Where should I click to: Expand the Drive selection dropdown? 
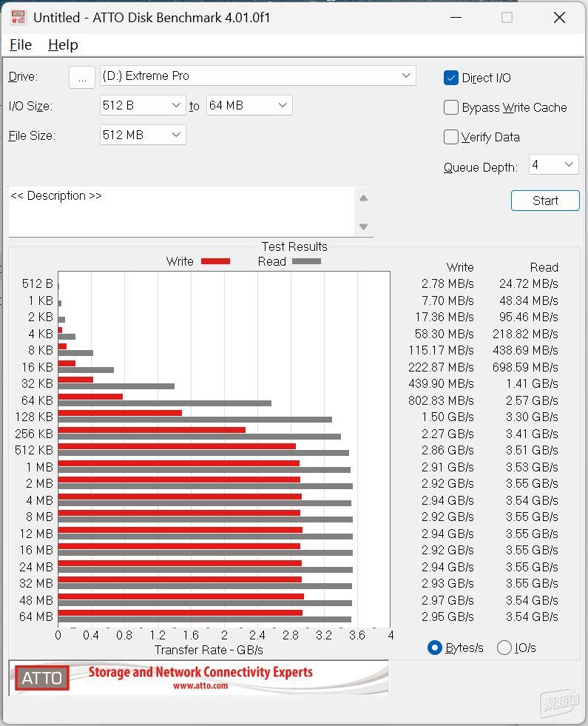(x=257, y=76)
